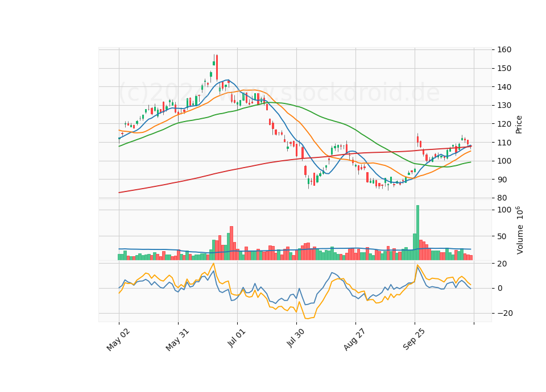Click the 'Jul 01' date label
This screenshot has width=546, height=392.
pyautogui.click(x=237, y=338)
